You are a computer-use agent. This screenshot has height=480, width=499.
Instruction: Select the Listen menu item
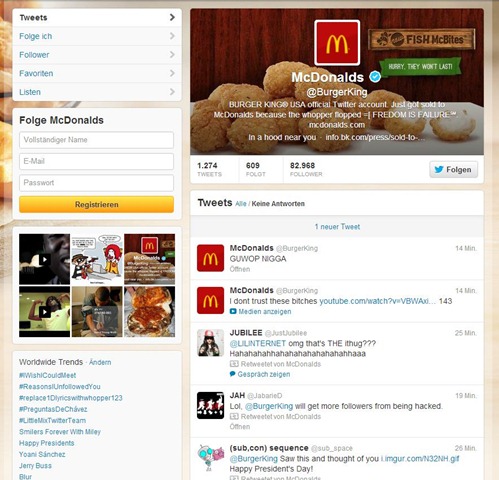(97, 92)
